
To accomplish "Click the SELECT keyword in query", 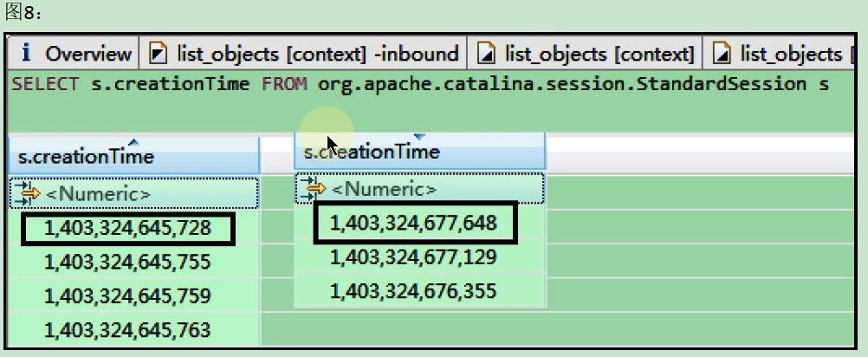I will click(x=45, y=84).
